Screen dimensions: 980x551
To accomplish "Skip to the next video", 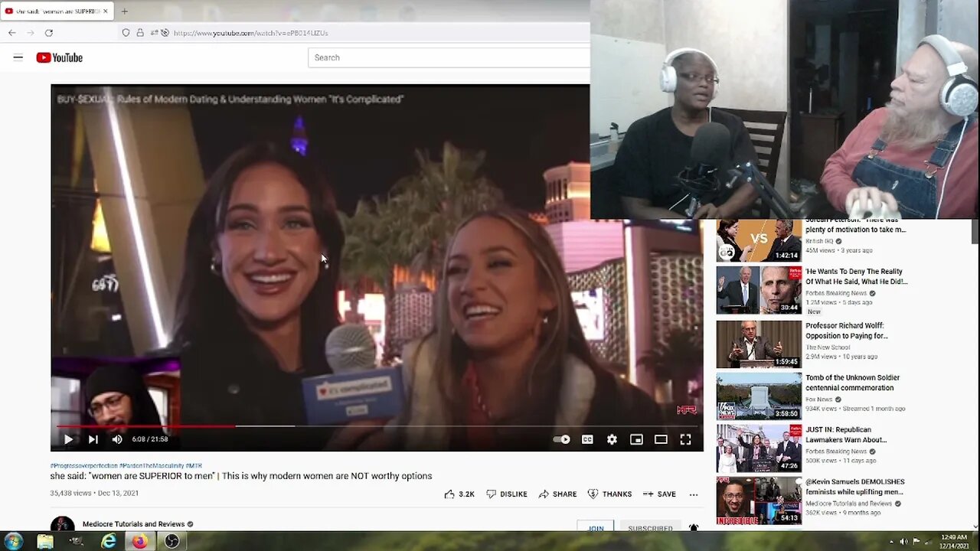I will [x=93, y=439].
